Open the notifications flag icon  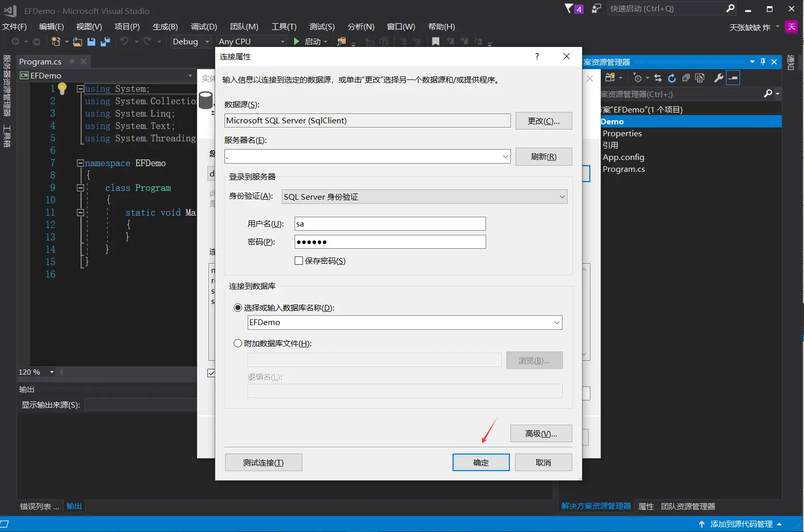(x=569, y=8)
